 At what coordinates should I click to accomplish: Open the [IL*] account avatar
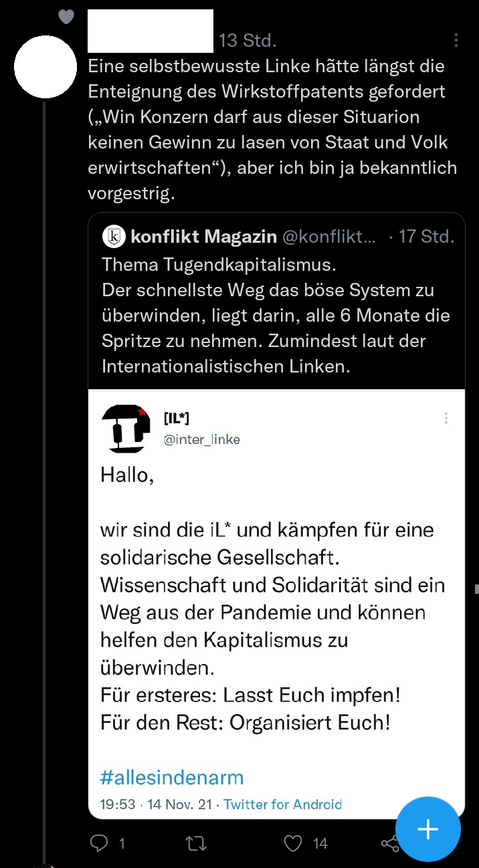(126, 428)
